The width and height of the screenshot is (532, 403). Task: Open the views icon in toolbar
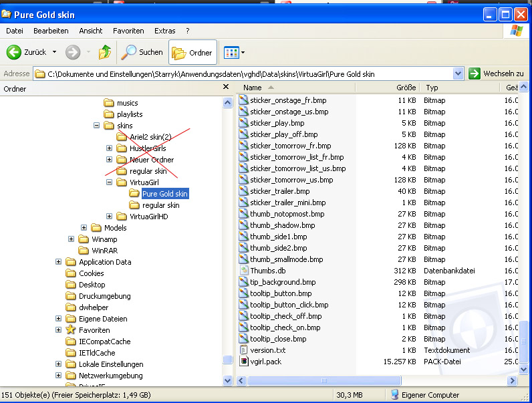(x=231, y=53)
